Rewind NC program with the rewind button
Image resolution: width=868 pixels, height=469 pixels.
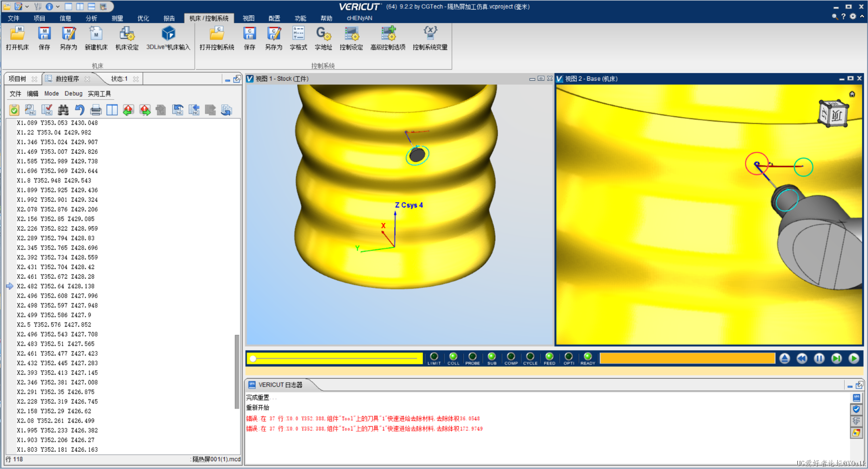point(802,358)
